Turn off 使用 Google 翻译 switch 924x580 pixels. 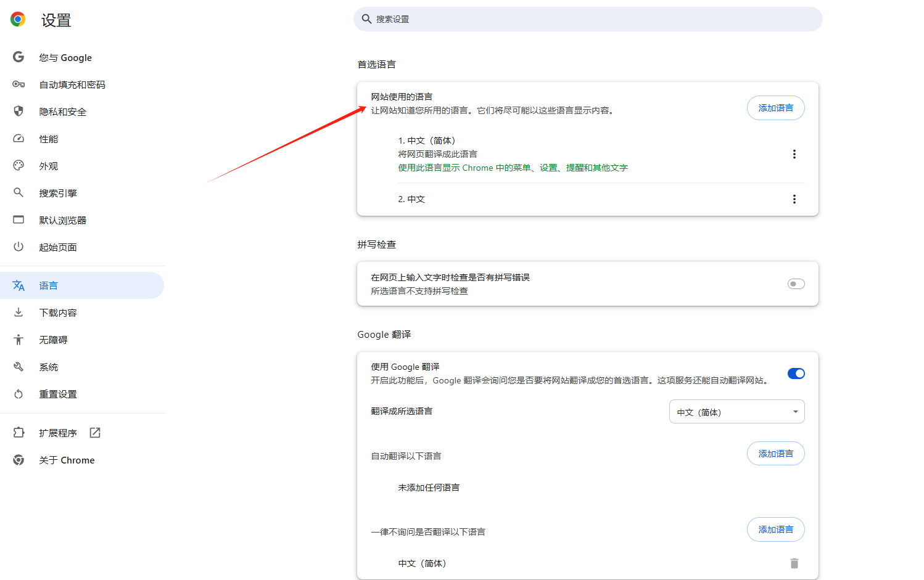coord(796,374)
